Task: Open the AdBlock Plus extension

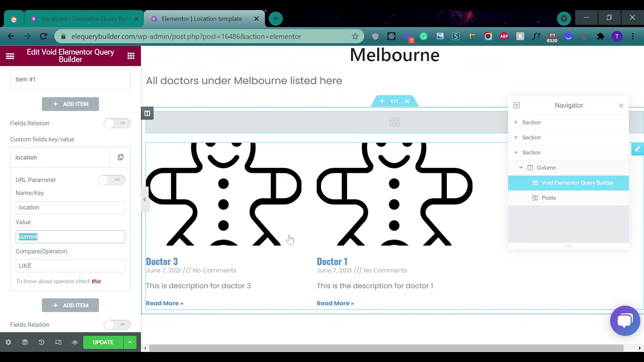Action: (504, 36)
